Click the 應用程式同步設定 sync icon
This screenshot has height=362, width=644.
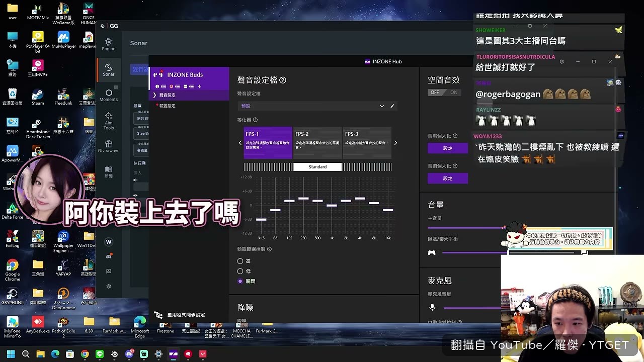pos(158,315)
